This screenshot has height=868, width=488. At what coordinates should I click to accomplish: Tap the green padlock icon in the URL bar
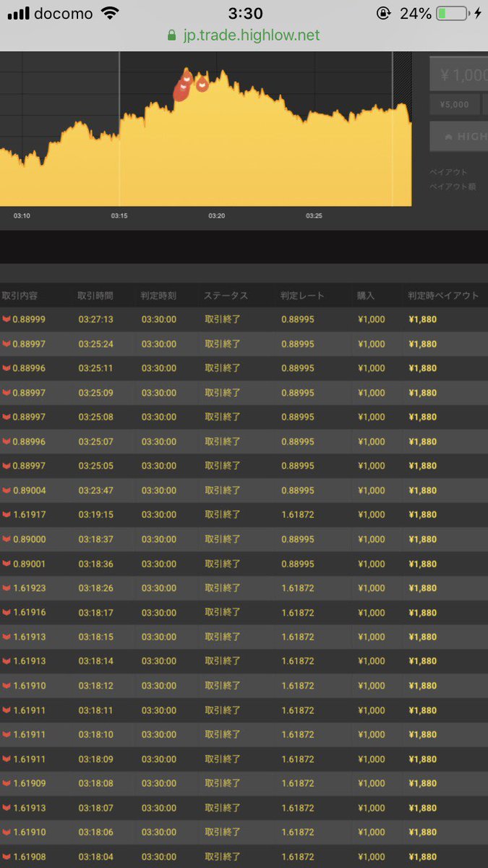[x=171, y=35]
